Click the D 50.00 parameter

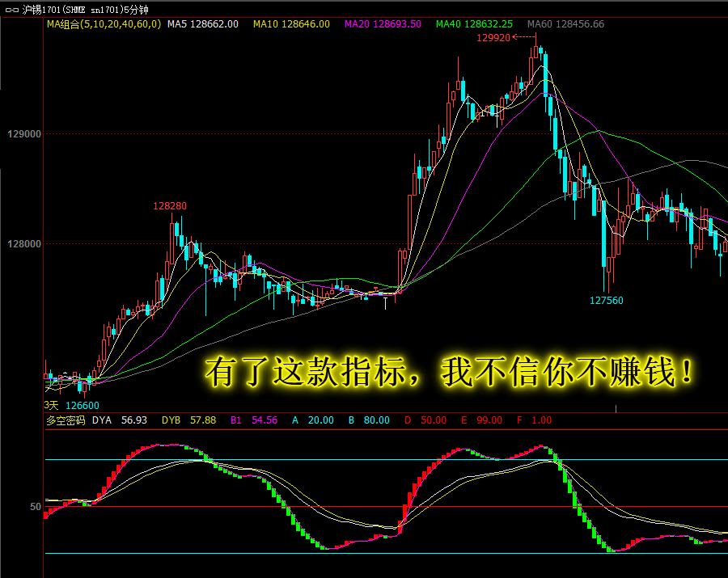(425, 420)
